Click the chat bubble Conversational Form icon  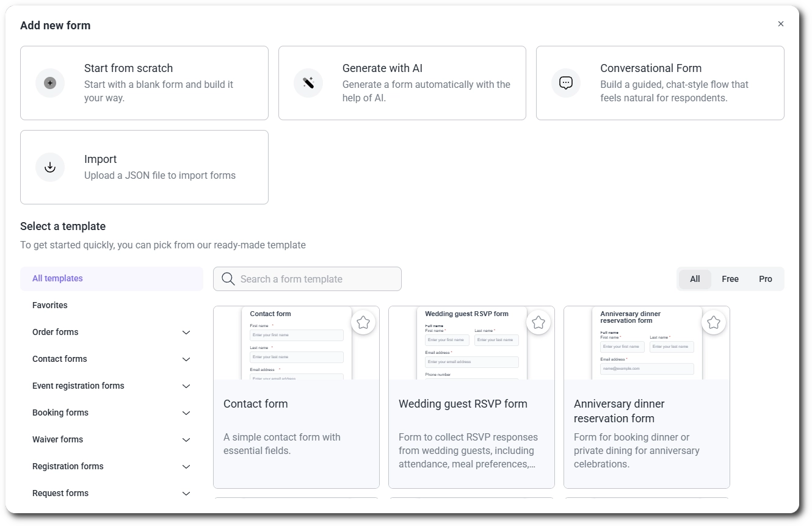coord(566,83)
